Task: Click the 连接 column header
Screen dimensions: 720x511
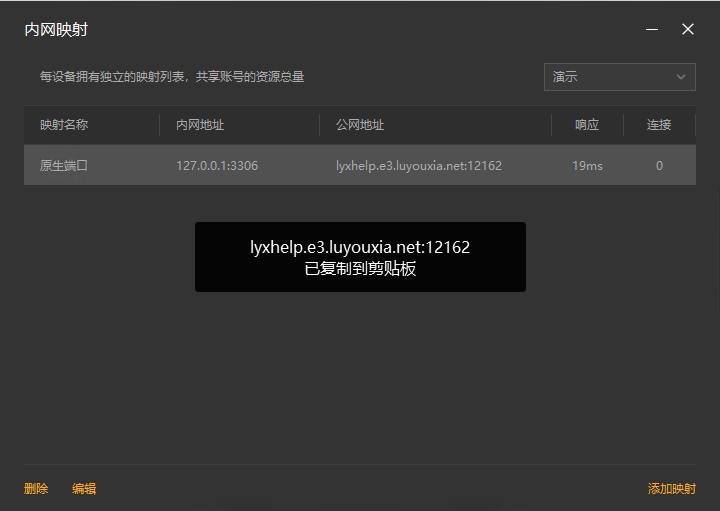Action: pos(659,125)
